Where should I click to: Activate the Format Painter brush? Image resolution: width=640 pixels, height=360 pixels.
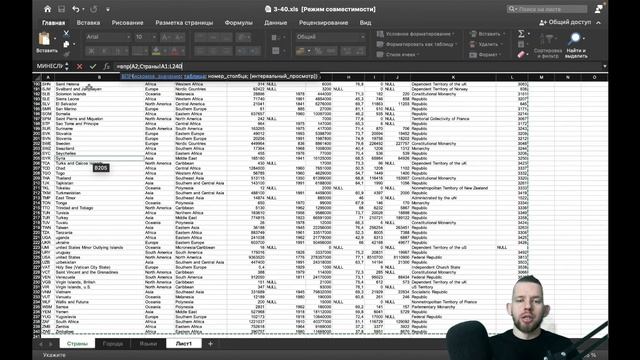click(66, 53)
